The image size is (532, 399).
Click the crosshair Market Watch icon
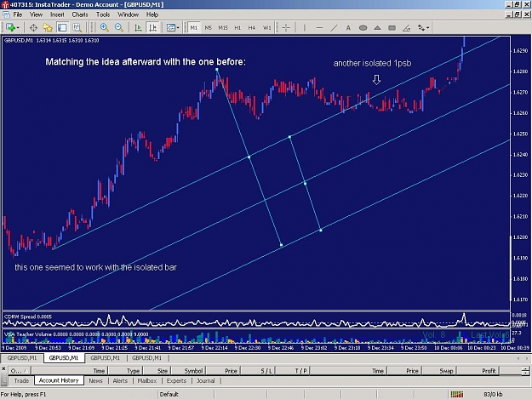pyautogui.click(x=33, y=28)
